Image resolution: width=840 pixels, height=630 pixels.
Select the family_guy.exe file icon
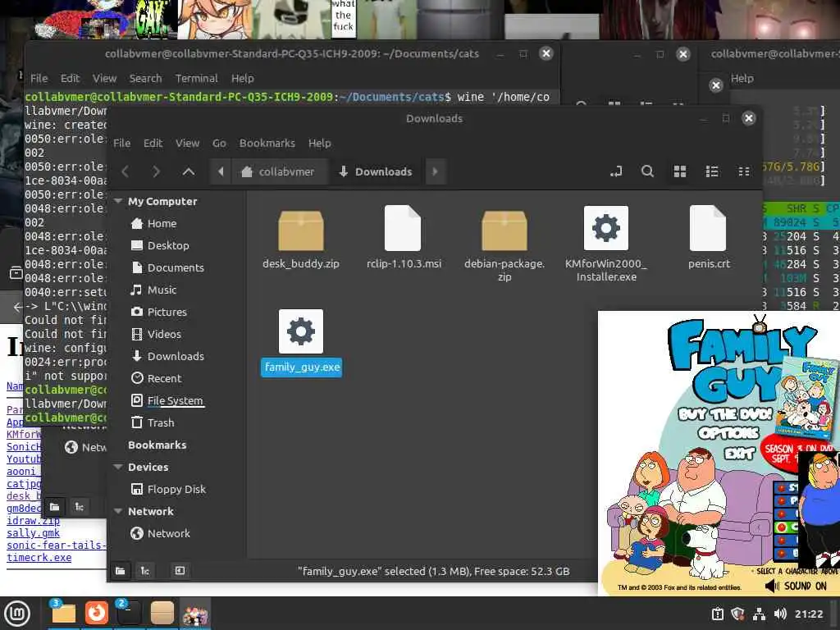[300, 331]
